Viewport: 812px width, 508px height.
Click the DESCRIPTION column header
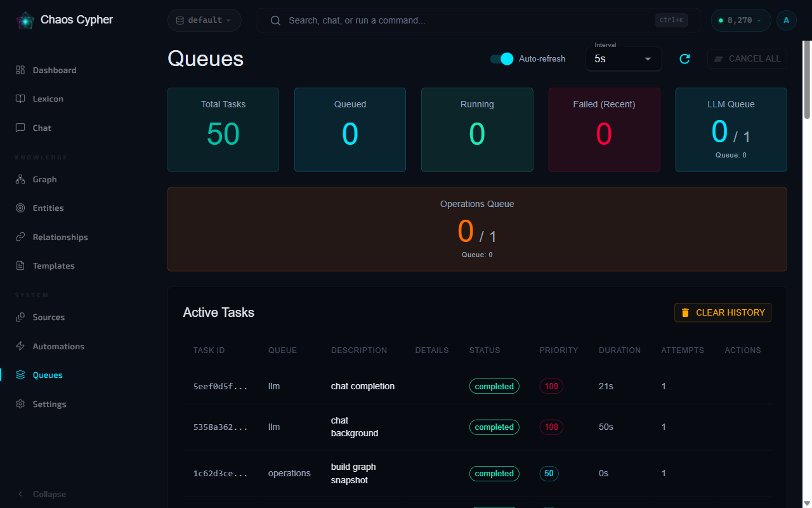(359, 351)
